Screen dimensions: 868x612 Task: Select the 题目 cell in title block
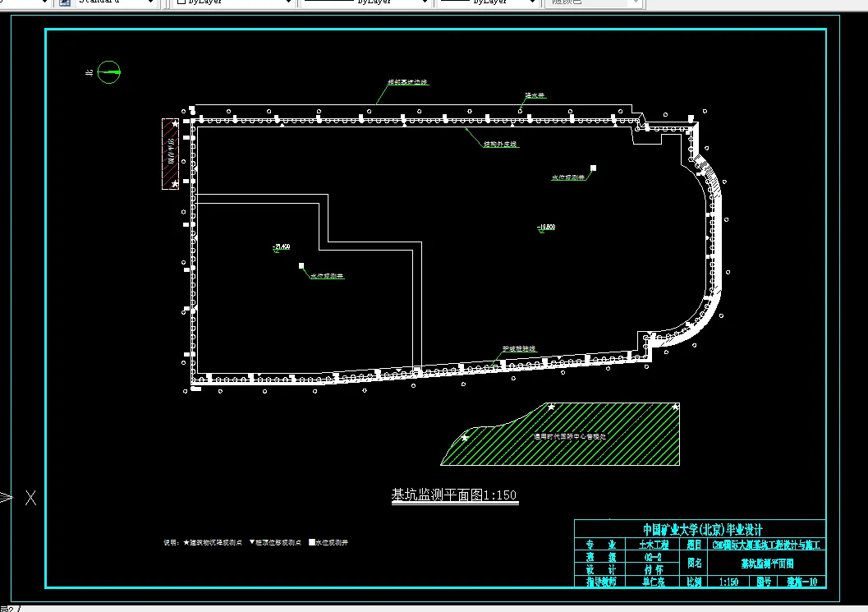(x=694, y=545)
